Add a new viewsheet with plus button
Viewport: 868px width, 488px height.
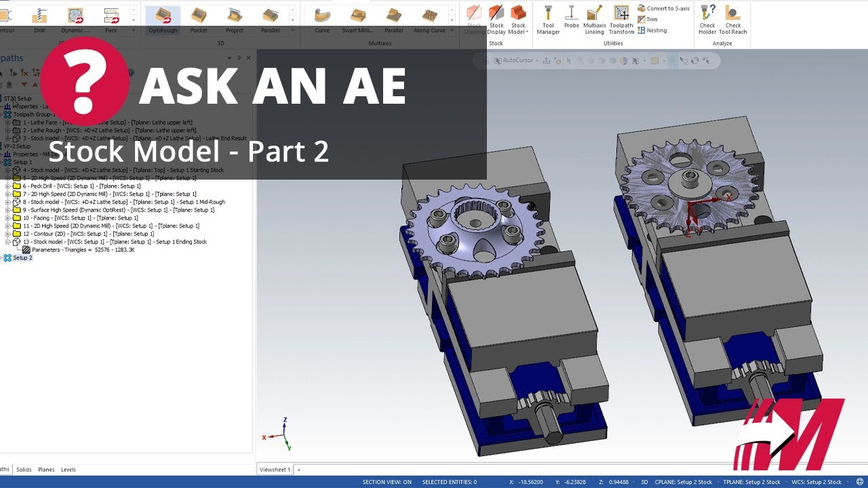[298, 469]
